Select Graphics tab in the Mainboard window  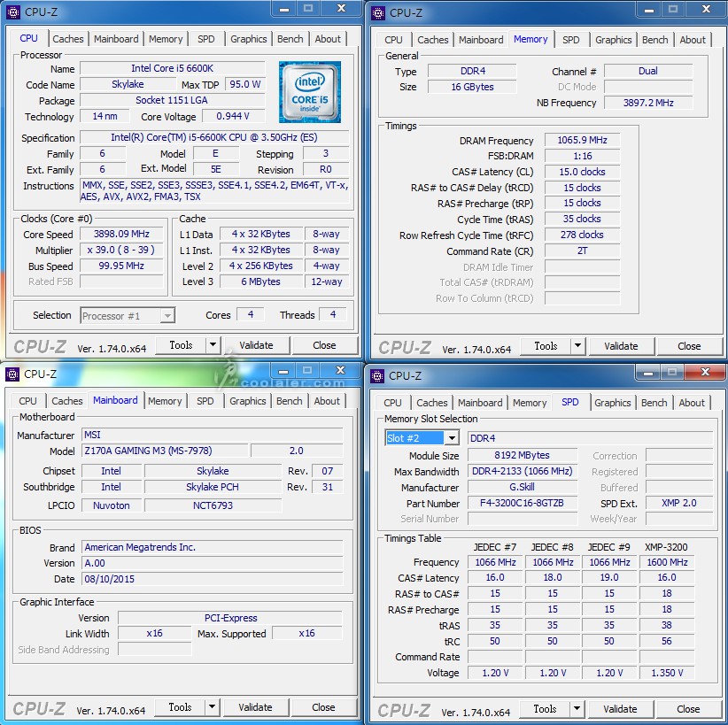pyautogui.click(x=248, y=401)
